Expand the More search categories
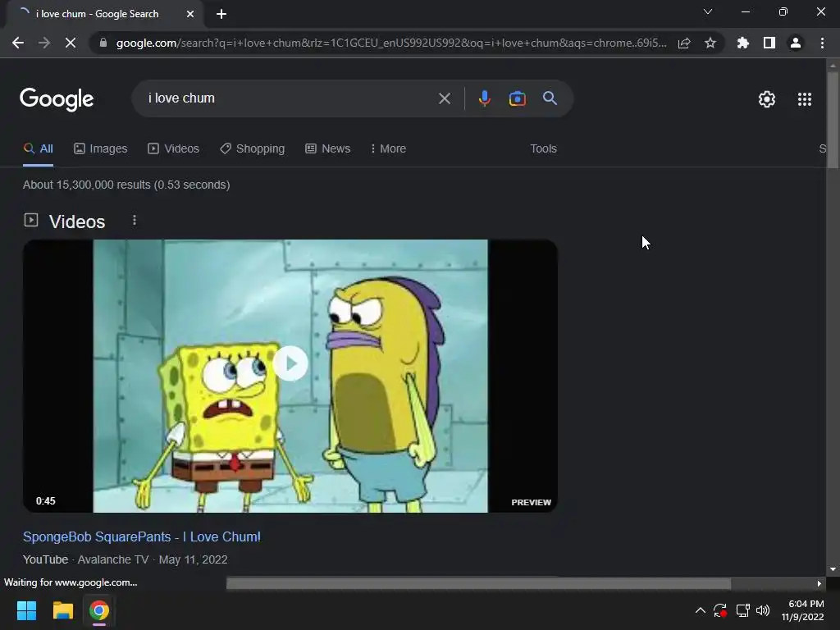The height and width of the screenshot is (630, 840). [388, 149]
